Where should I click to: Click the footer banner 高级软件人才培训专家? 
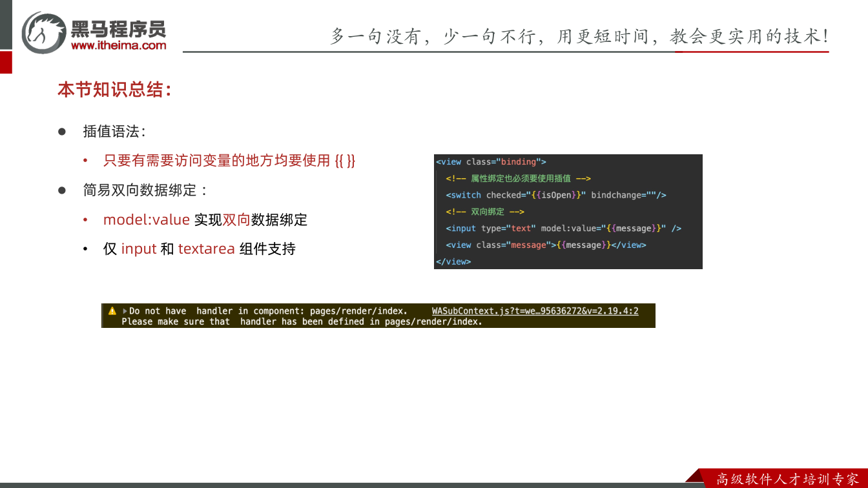coord(787,479)
